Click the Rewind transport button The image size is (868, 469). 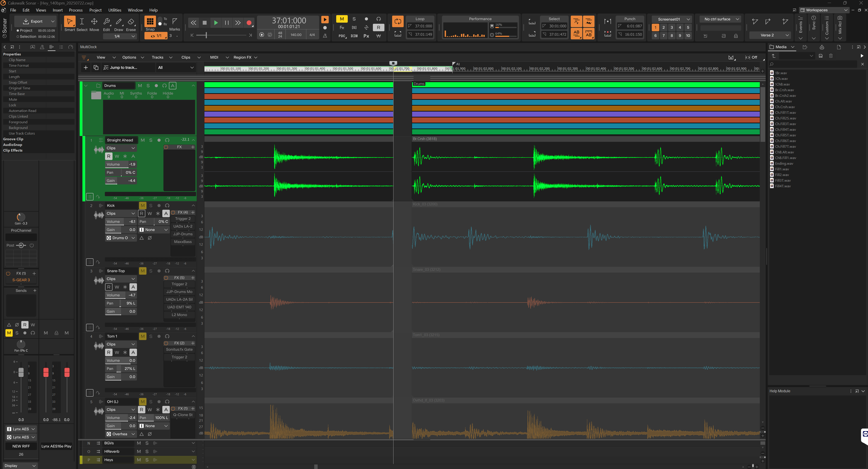[x=193, y=23]
